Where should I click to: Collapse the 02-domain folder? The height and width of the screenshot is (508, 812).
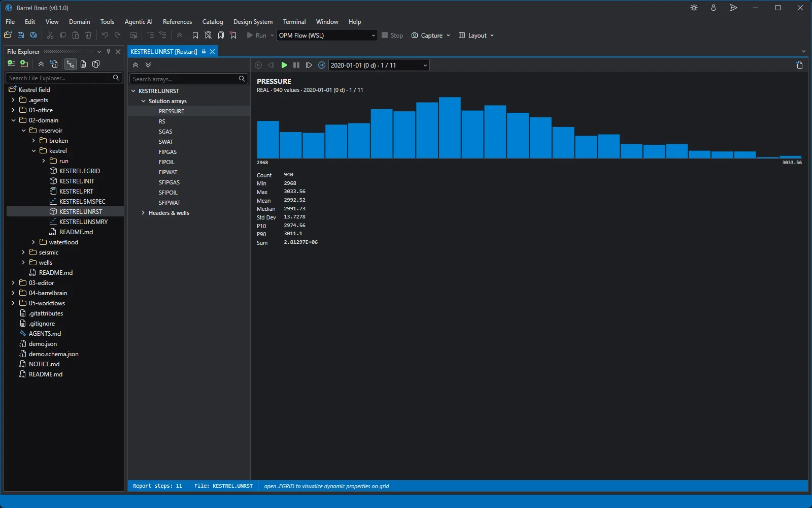point(13,120)
